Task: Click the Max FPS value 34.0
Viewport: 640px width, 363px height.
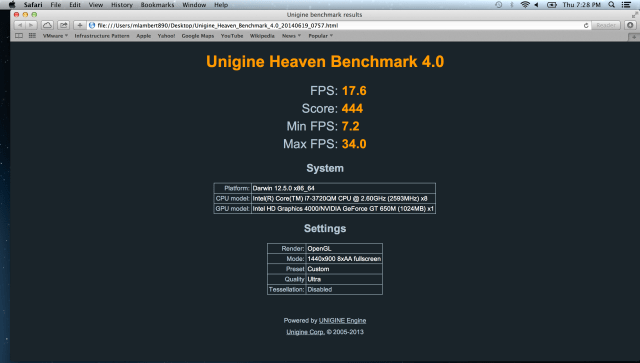Action: [x=354, y=144]
